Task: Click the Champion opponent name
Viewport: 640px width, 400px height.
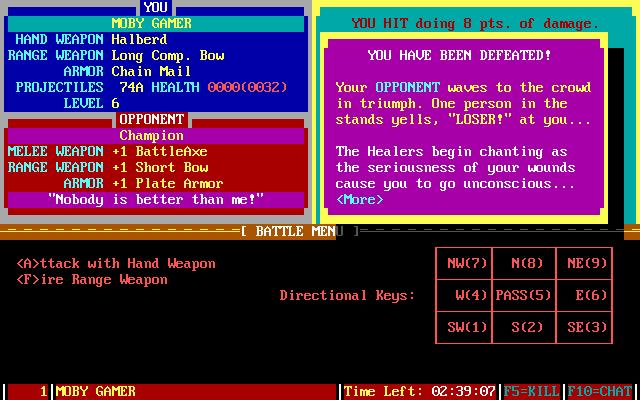Action: coord(151,136)
